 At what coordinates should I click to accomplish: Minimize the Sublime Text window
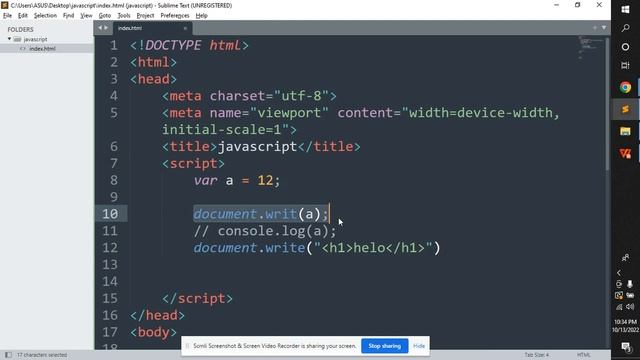(x=557, y=5)
